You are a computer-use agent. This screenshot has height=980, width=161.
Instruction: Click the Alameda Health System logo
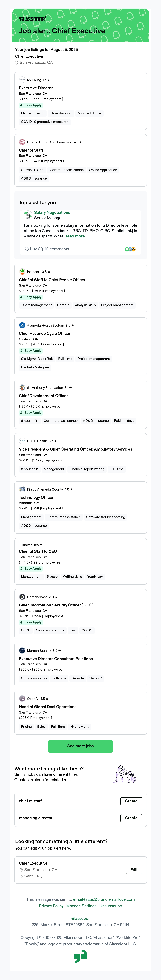pos(22,325)
